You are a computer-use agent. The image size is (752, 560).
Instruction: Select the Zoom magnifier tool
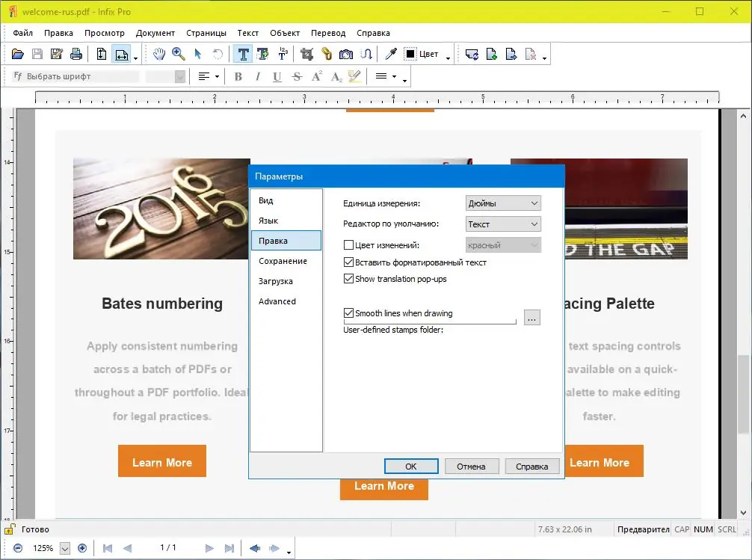tap(179, 55)
